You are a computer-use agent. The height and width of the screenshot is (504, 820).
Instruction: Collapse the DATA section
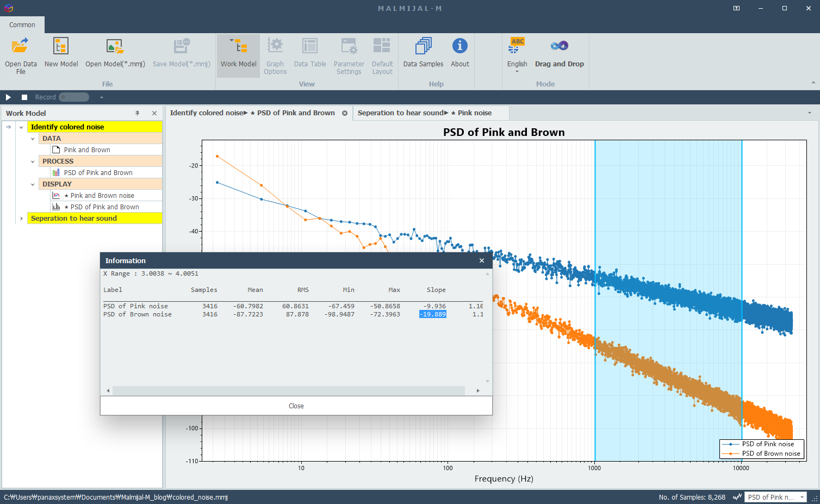pyautogui.click(x=33, y=139)
